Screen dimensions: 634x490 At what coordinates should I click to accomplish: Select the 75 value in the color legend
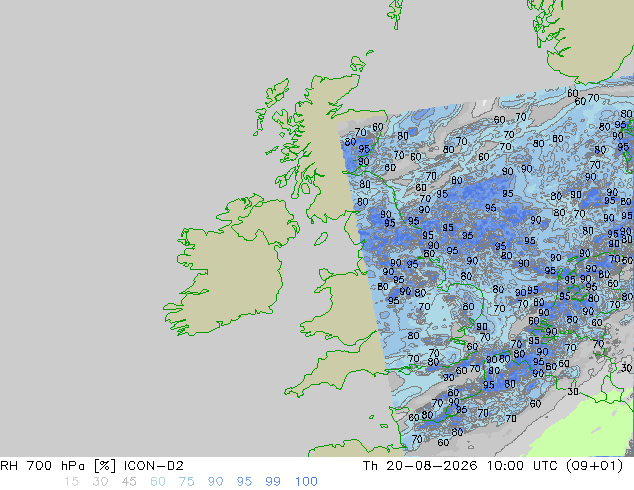(186, 482)
